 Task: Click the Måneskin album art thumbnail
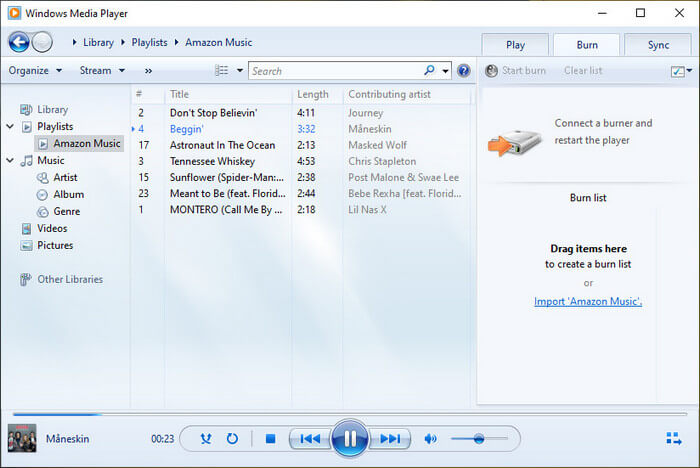[x=22, y=438]
